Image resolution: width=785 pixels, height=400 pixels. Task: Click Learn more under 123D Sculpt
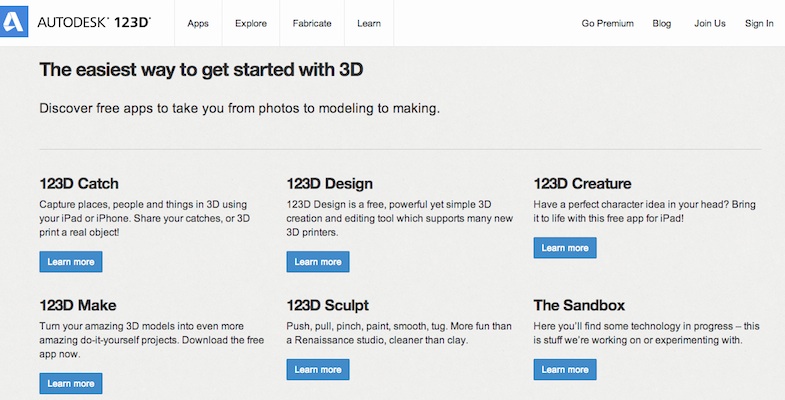point(318,369)
